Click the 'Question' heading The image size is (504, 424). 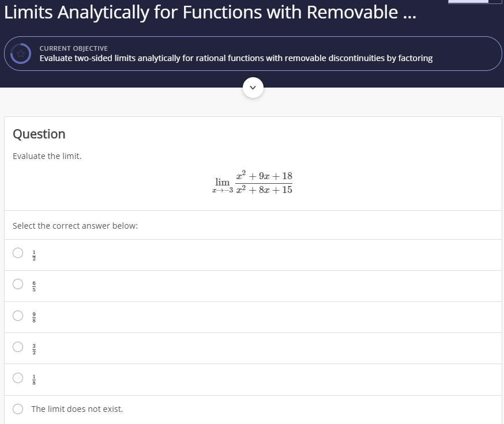pos(39,134)
